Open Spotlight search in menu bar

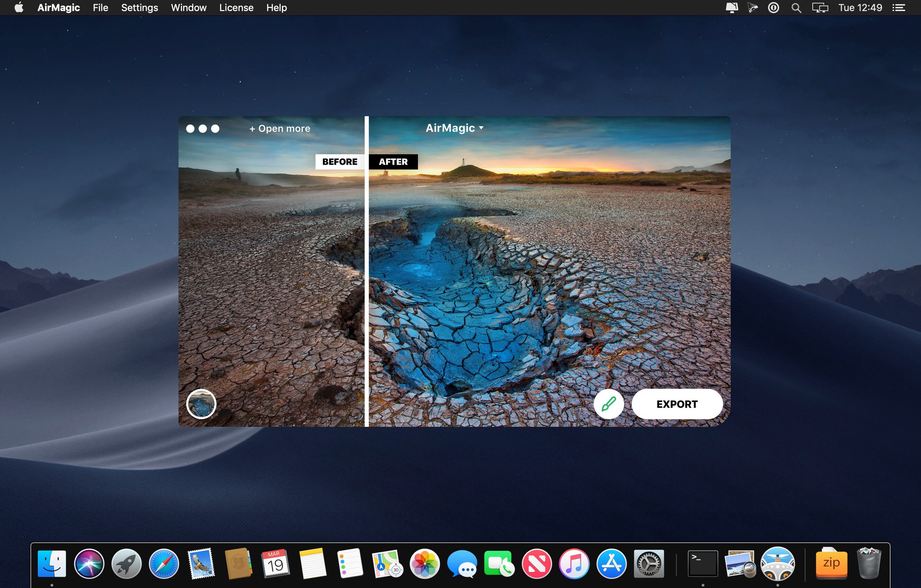point(796,8)
